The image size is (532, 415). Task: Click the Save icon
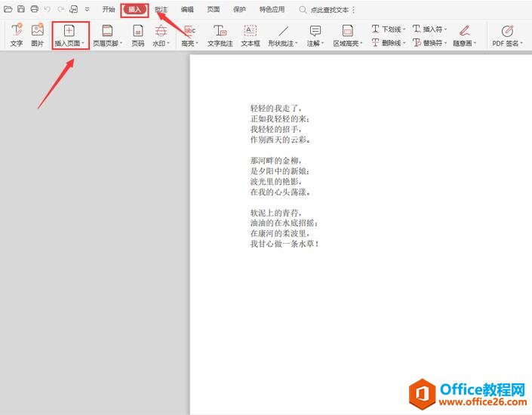(x=21, y=9)
